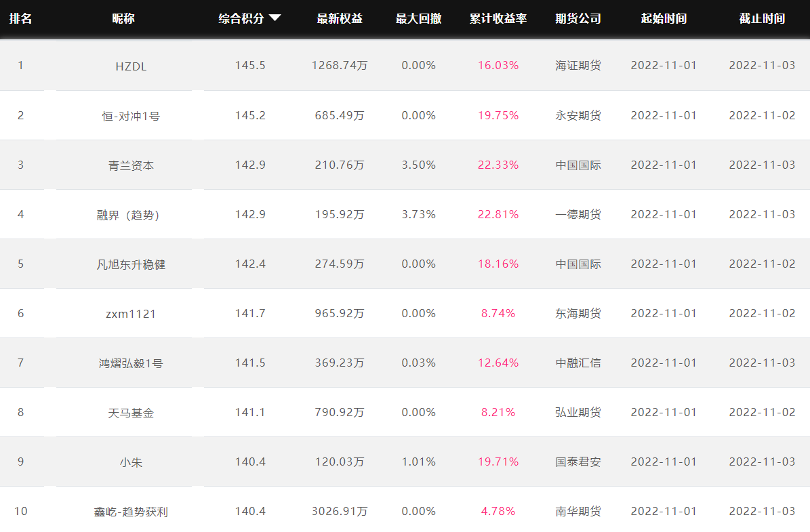Click the 22.81% cumulative return value

498,214
